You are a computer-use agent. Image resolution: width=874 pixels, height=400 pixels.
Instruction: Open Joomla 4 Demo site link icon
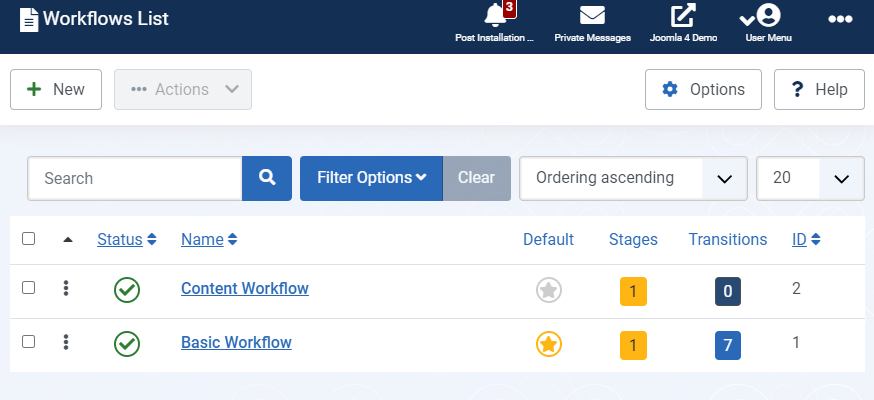[x=684, y=17]
